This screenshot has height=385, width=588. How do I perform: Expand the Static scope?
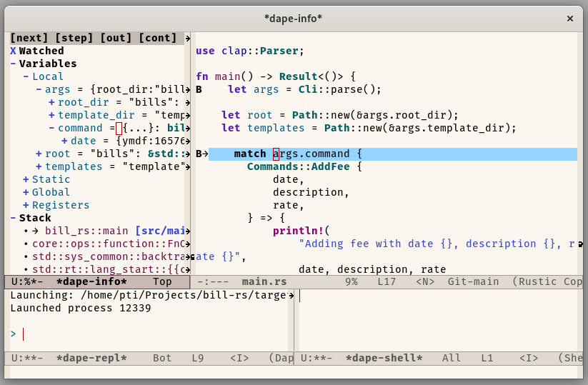pos(26,179)
